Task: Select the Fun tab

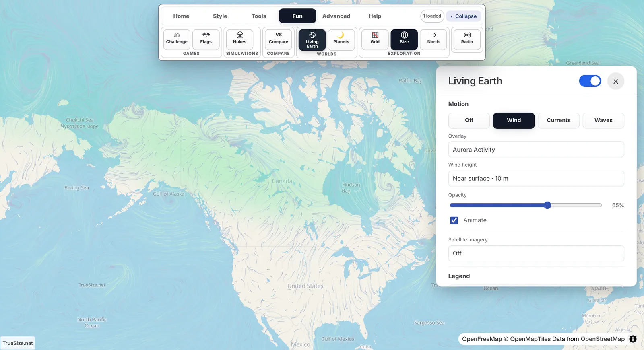Action: pos(297,16)
